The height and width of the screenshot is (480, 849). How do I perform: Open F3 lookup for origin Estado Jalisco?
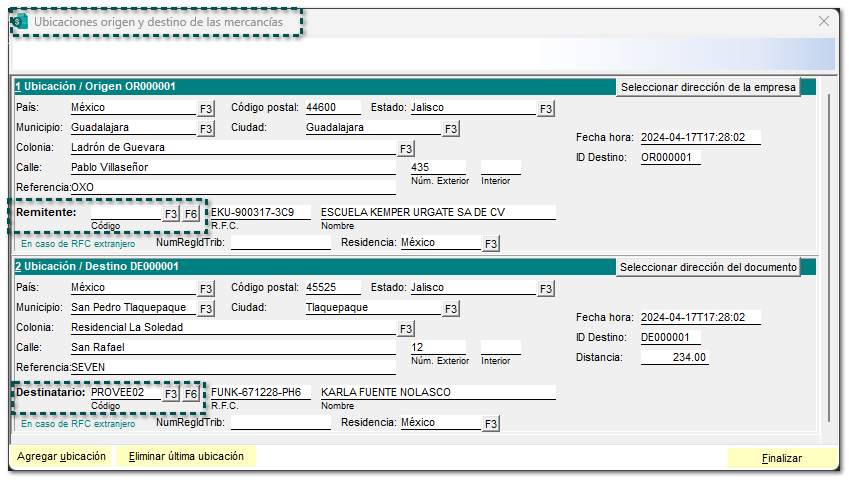coord(546,109)
